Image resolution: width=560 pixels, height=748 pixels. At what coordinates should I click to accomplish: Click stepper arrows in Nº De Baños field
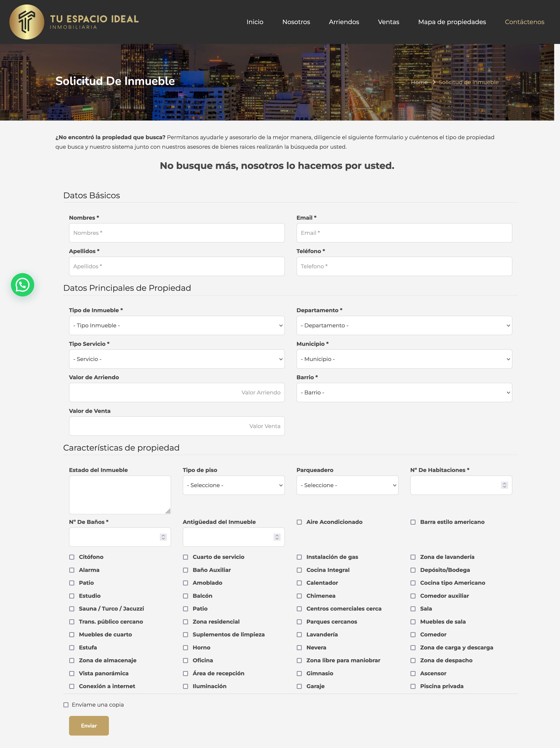pyautogui.click(x=163, y=537)
